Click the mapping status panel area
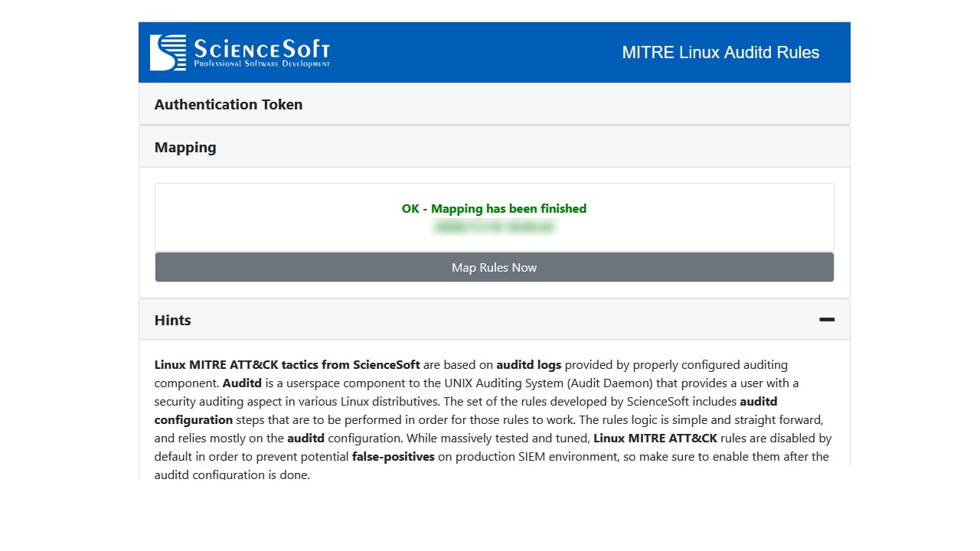 click(x=494, y=216)
